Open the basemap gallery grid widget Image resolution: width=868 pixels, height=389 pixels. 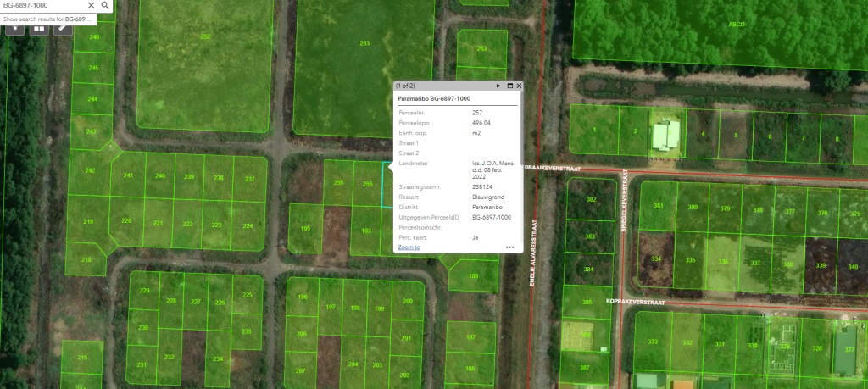pos(39,27)
